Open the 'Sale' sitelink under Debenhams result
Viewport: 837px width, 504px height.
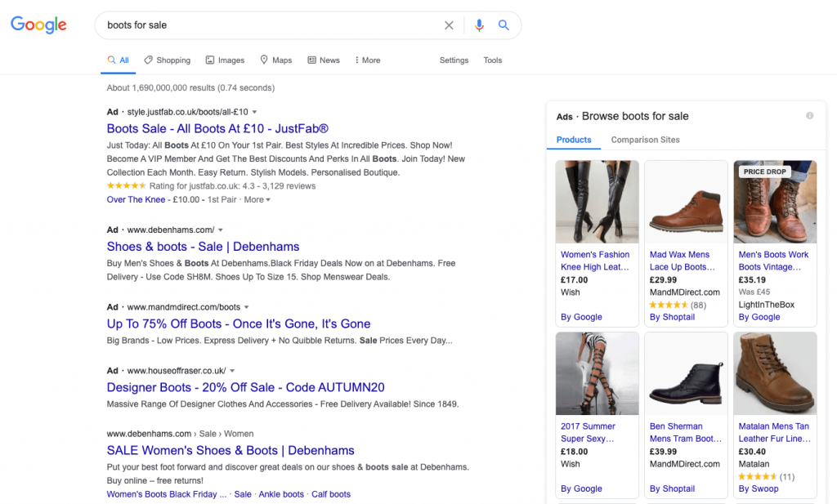coord(243,494)
